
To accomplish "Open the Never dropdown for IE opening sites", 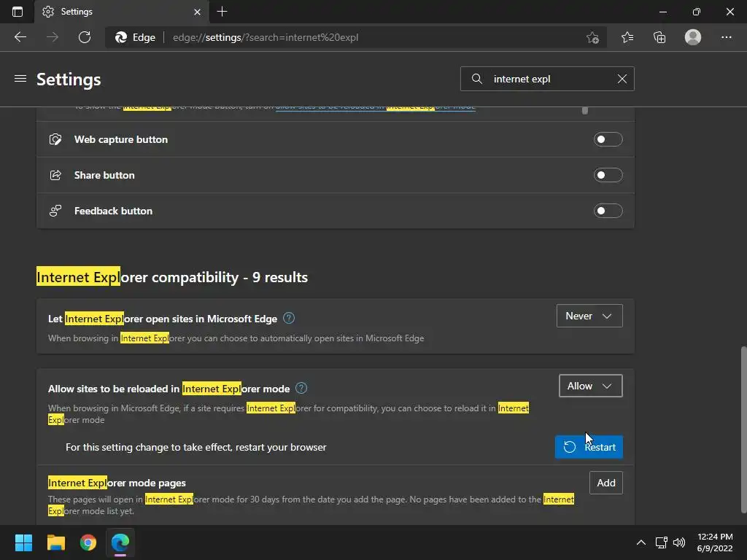I will [589, 316].
